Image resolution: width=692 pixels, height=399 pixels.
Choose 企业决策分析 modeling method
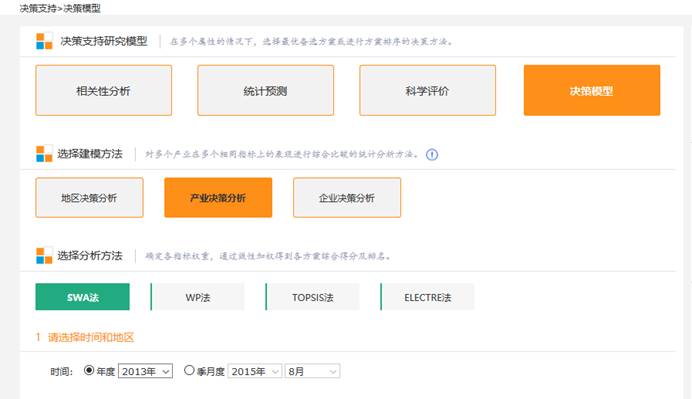click(347, 198)
